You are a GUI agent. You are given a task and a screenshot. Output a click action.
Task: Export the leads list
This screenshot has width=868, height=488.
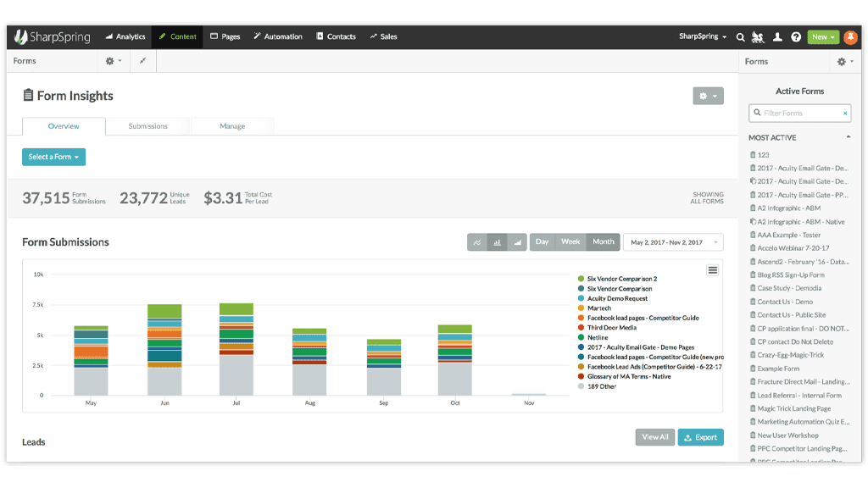tap(700, 437)
